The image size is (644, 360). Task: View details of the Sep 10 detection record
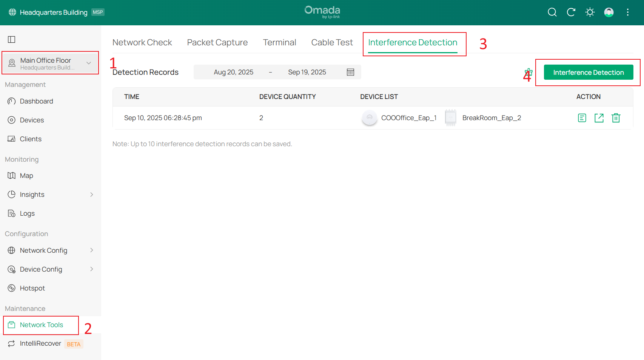(582, 118)
